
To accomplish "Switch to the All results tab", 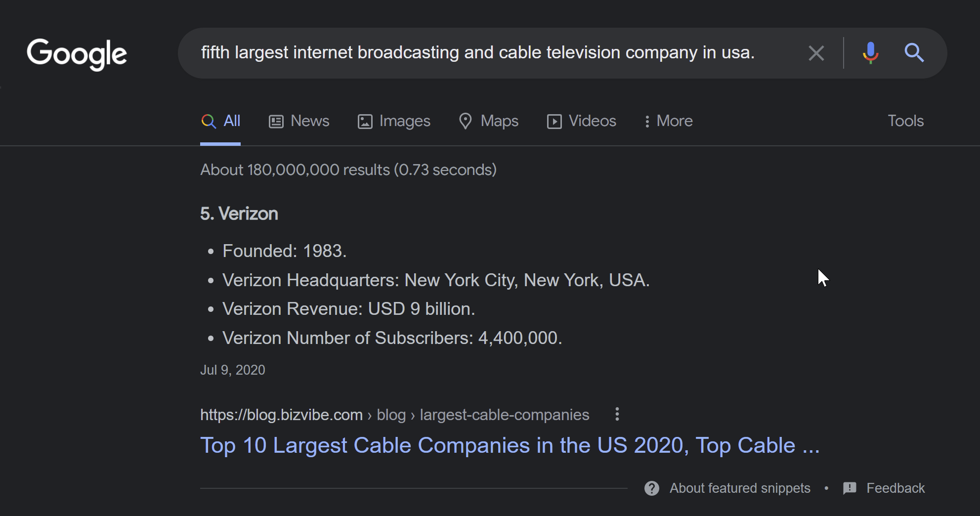I will click(220, 121).
